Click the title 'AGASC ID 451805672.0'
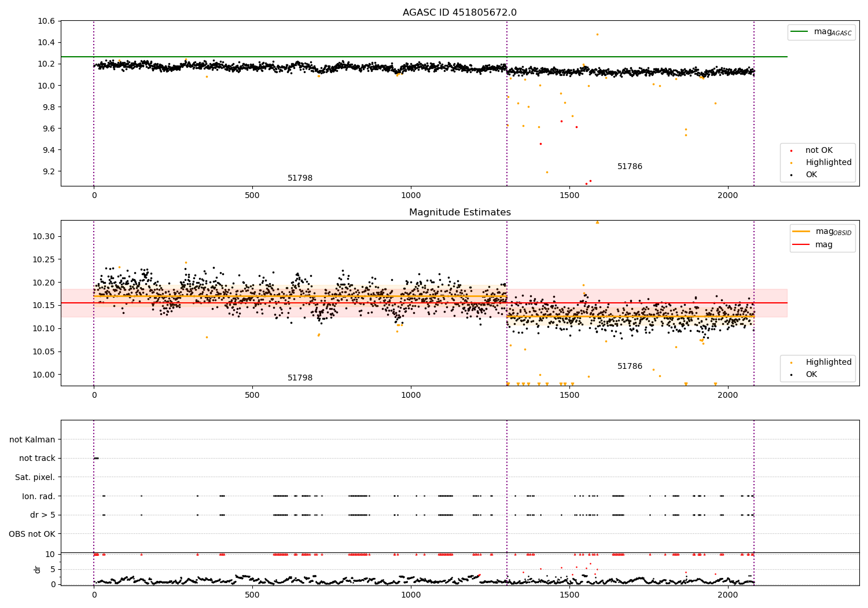The width and height of the screenshot is (868, 608). coord(459,13)
